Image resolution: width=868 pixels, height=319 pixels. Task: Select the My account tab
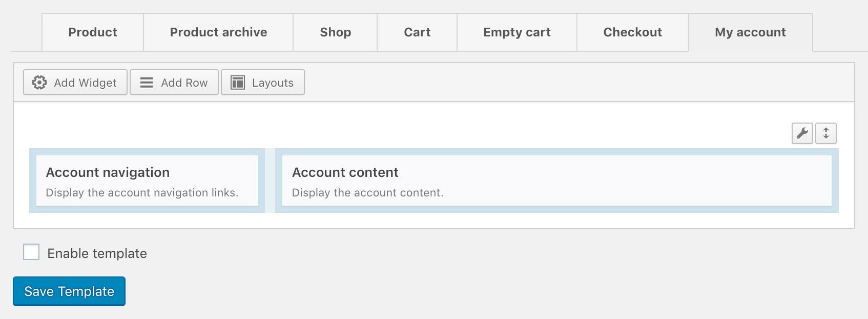coord(750,32)
